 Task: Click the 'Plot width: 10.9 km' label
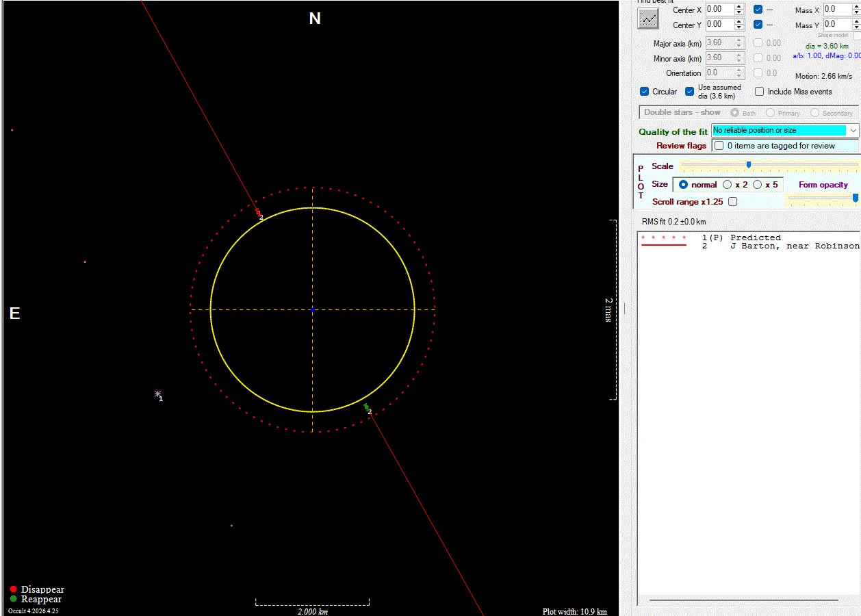(x=574, y=611)
